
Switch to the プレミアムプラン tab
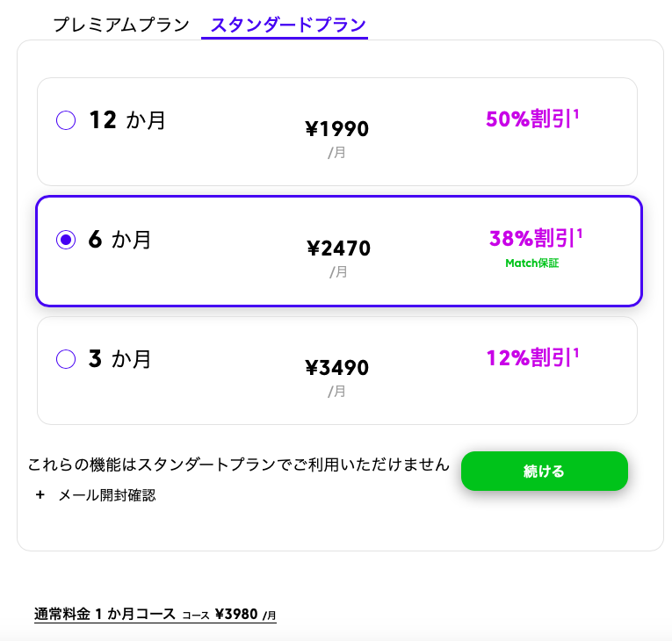pos(121,25)
